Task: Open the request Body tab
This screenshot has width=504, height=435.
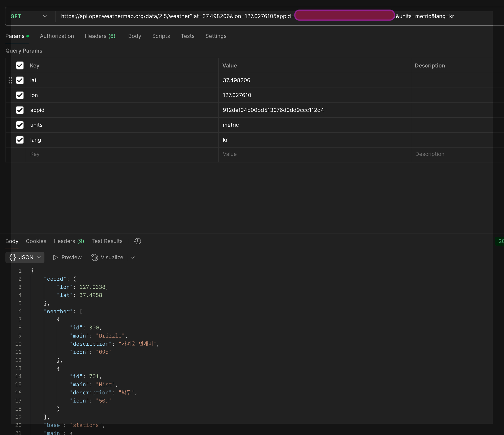Action: (134, 36)
